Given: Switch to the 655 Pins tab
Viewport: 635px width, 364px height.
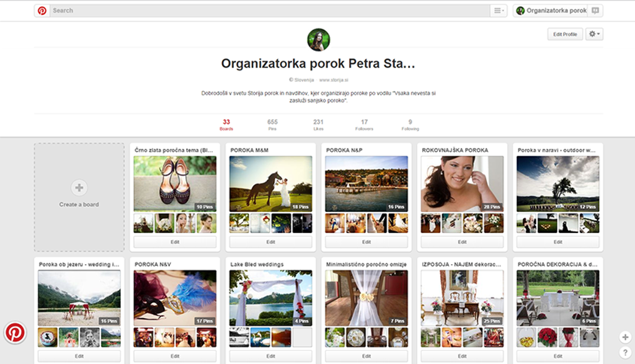Looking at the screenshot, I should [x=272, y=125].
